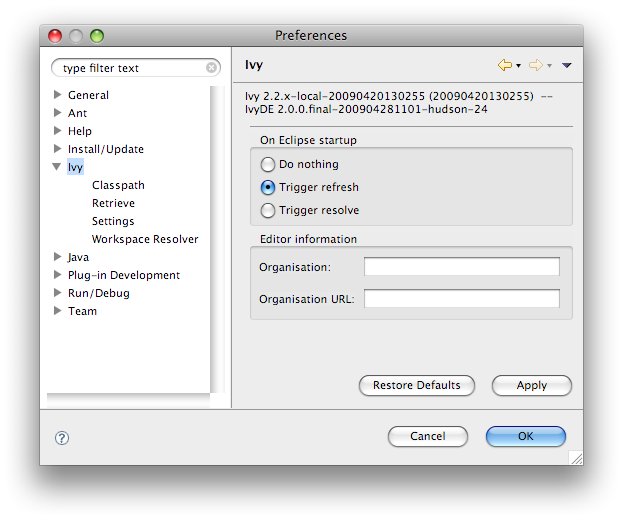Click the forward navigation arrow icon
623x520 pixels.
[x=536, y=66]
